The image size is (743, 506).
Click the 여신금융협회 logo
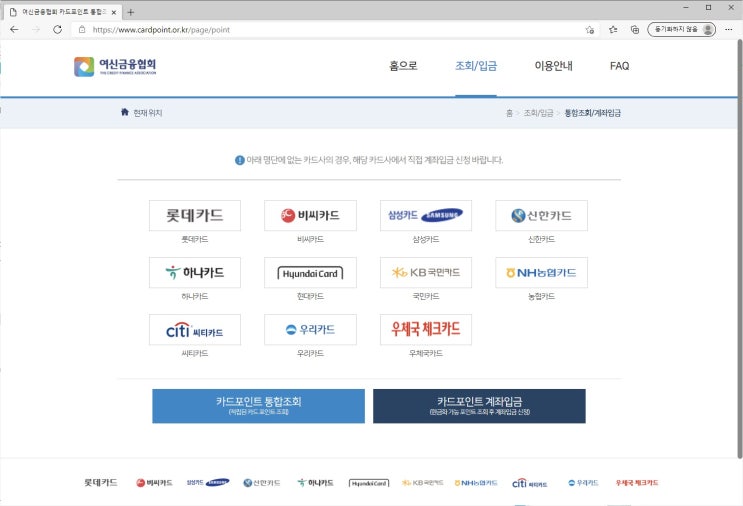tap(115, 66)
